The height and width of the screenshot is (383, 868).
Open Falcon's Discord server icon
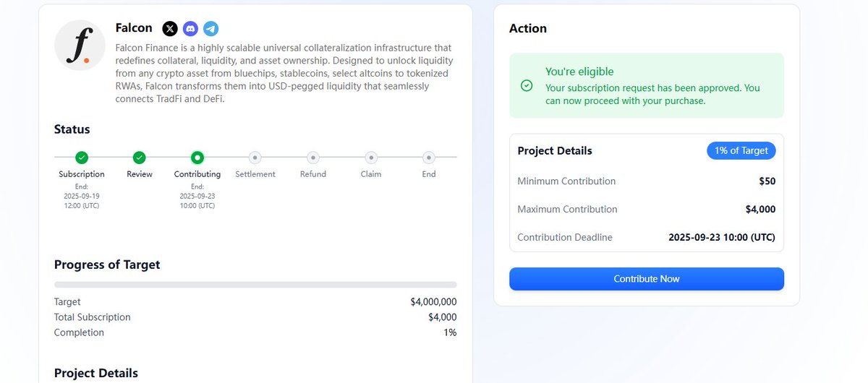[190, 29]
